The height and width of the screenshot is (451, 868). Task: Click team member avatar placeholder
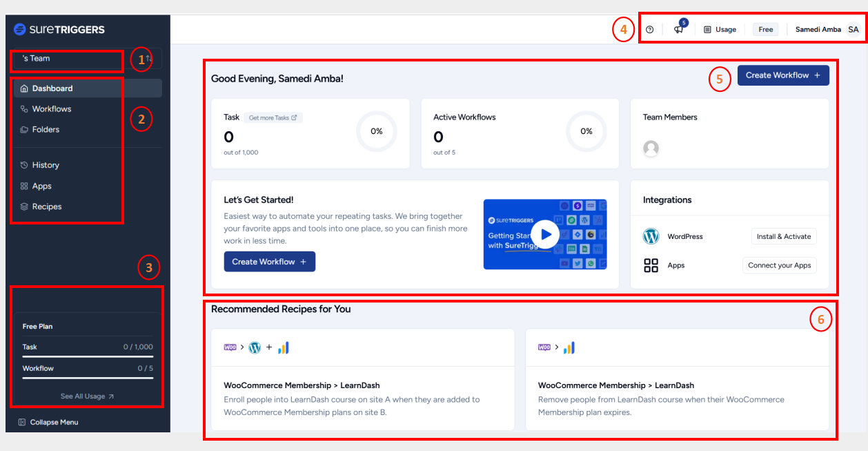click(x=651, y=148)
